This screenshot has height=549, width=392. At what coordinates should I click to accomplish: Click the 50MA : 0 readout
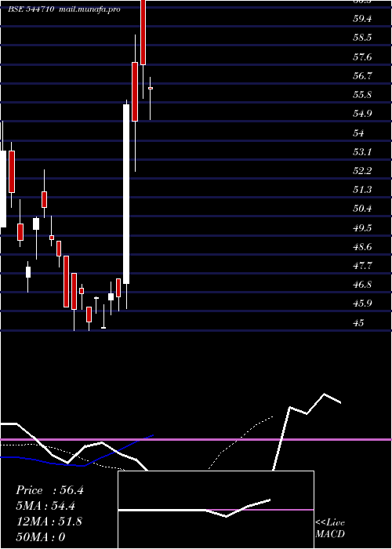click(x=41, y=536)
